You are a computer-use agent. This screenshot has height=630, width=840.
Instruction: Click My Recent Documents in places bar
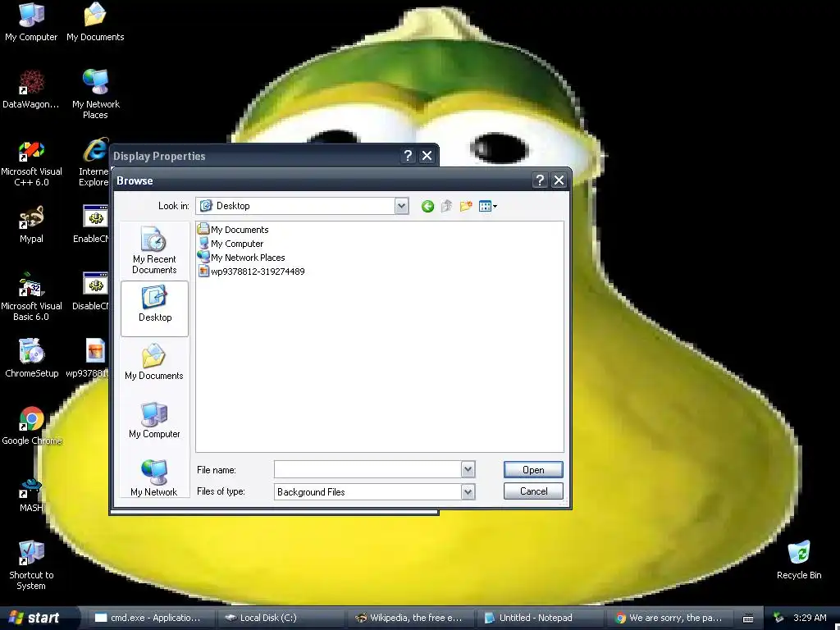[x=154, y=251]
